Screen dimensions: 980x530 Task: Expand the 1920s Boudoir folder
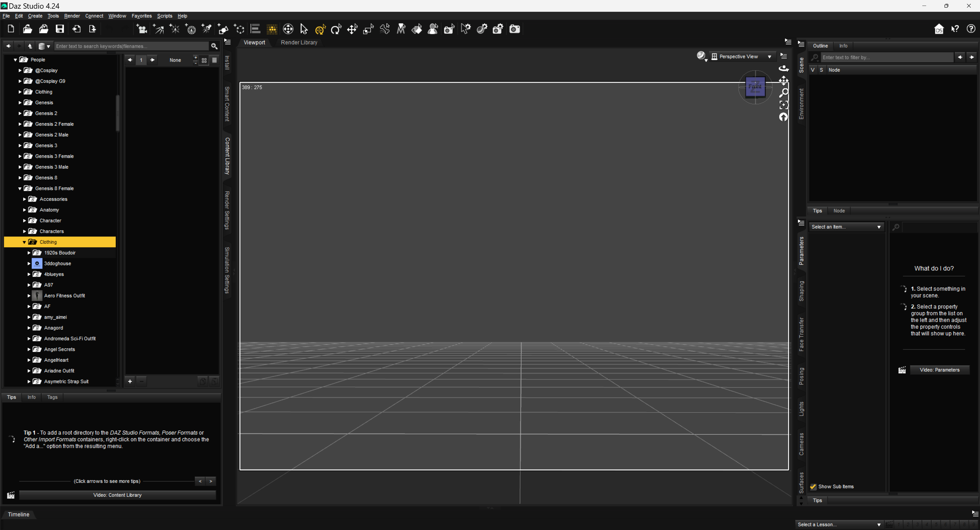click(x=29, y=253)
